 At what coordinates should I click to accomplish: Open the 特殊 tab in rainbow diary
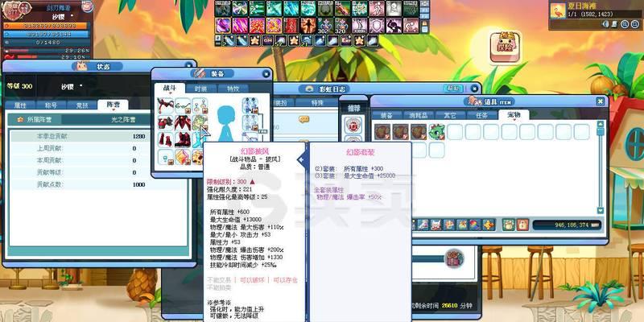click(317, 102)
